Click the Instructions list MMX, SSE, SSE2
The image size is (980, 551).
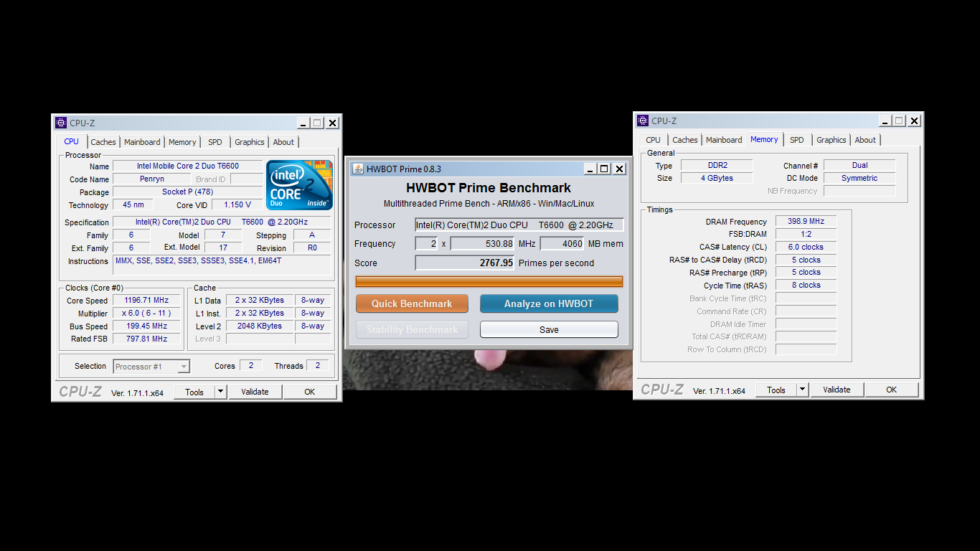(222, 265)
